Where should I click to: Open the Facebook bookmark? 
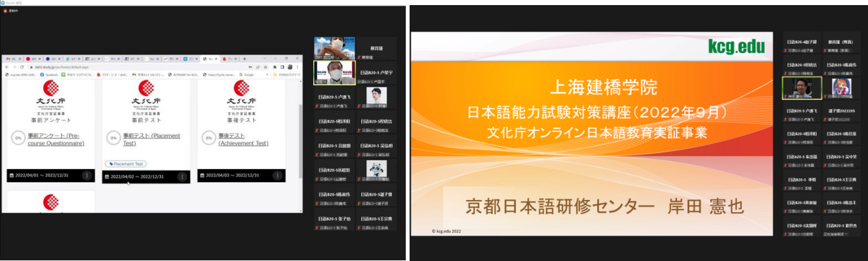click(49, 74)
